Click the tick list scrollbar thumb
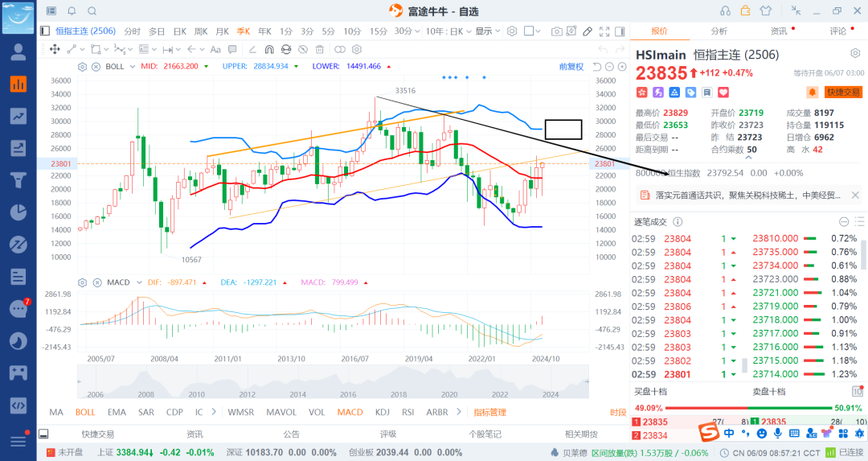This screenshot has width=868, height=461. 745,364
